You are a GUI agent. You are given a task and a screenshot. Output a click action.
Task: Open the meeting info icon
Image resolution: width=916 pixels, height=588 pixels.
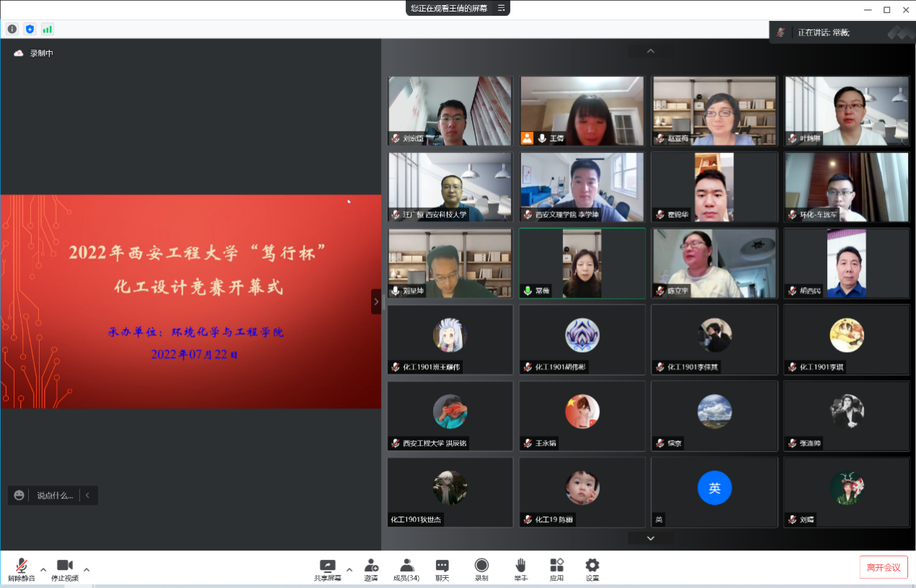[x=12, y=29]
